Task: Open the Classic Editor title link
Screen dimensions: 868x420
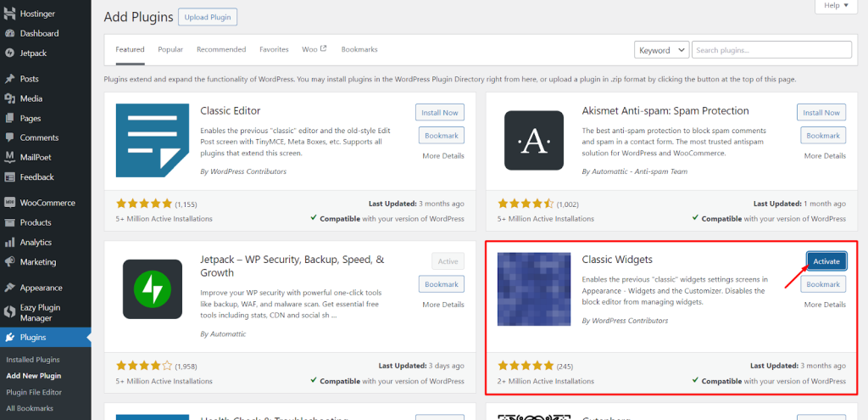Action: click(x=231, y=110)
